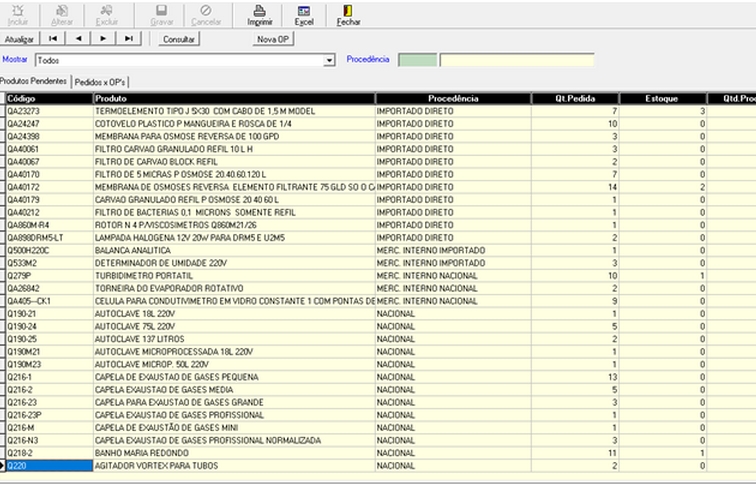The width and height of the screenshot is (756, 486).
Task: Close the window using Fechar icon
Action: point(348,15)
